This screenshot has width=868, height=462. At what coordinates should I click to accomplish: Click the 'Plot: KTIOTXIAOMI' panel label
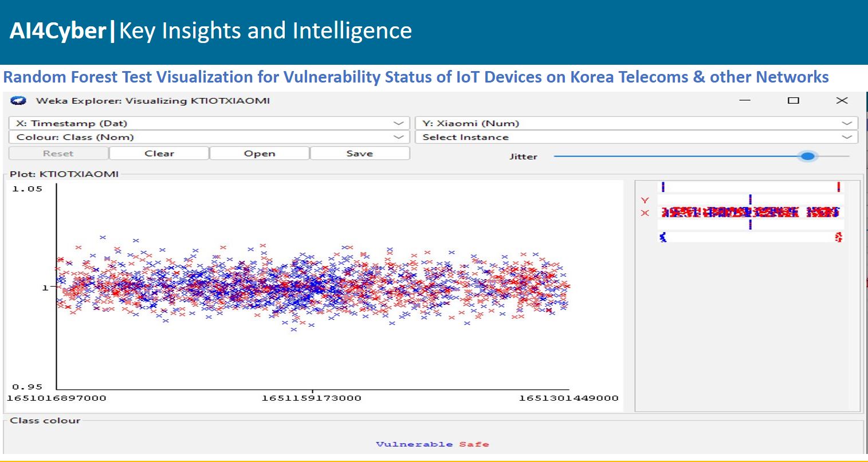[64, 174]
